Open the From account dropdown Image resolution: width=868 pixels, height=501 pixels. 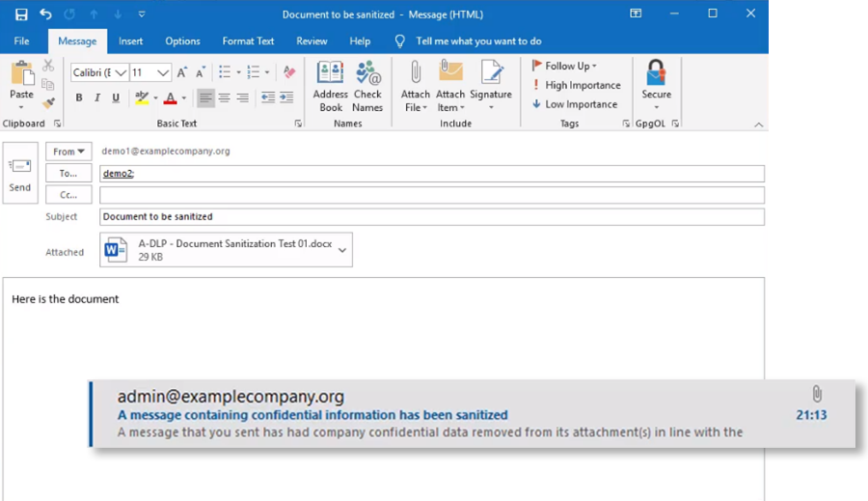point(68,152)
